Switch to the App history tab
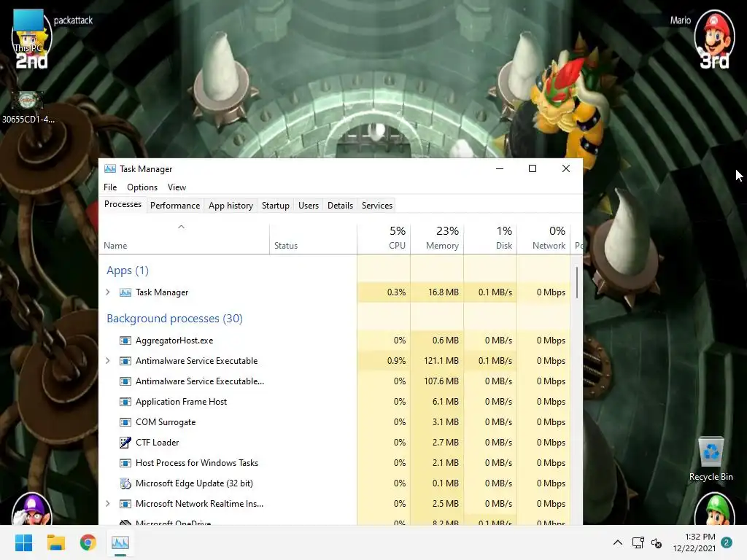The height and width of the screenshot is (560, 747). tap(231, 205)
